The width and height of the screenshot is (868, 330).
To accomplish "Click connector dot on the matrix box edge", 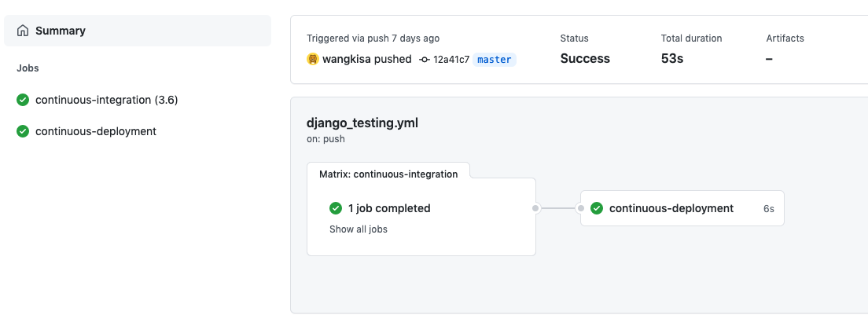I will tap(535, 208).
